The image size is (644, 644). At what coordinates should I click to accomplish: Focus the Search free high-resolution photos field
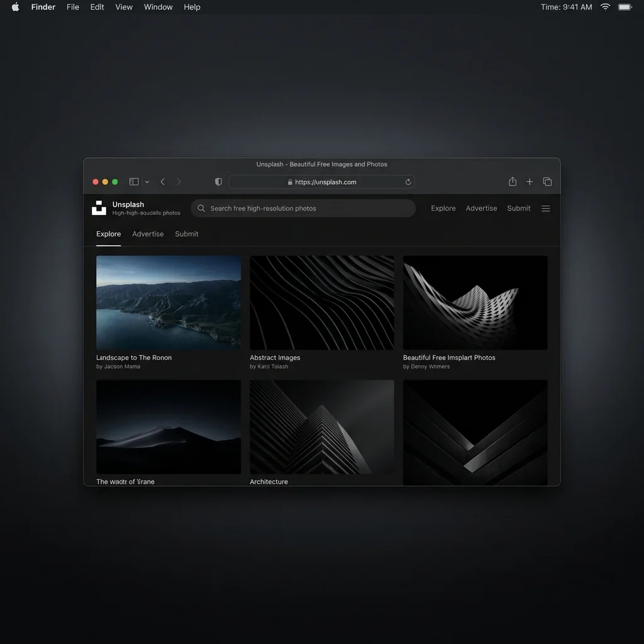coord(303,208)
